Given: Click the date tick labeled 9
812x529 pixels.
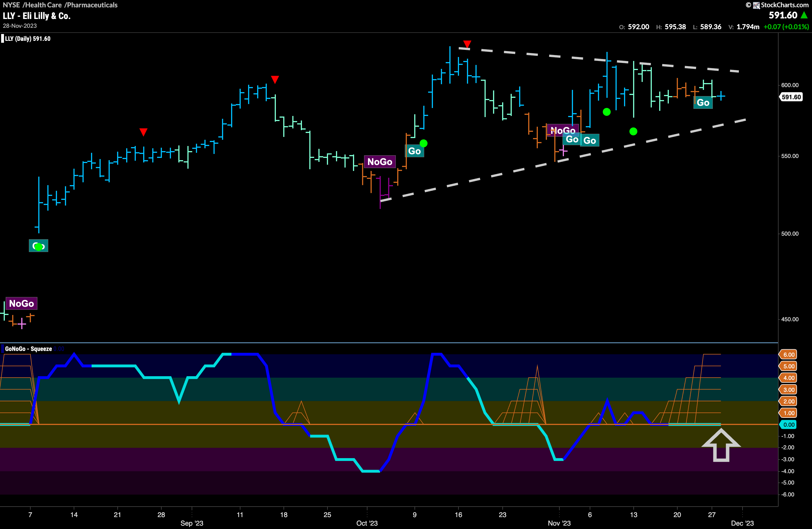Looking at the screenshot, I should [x=415, y=515].
